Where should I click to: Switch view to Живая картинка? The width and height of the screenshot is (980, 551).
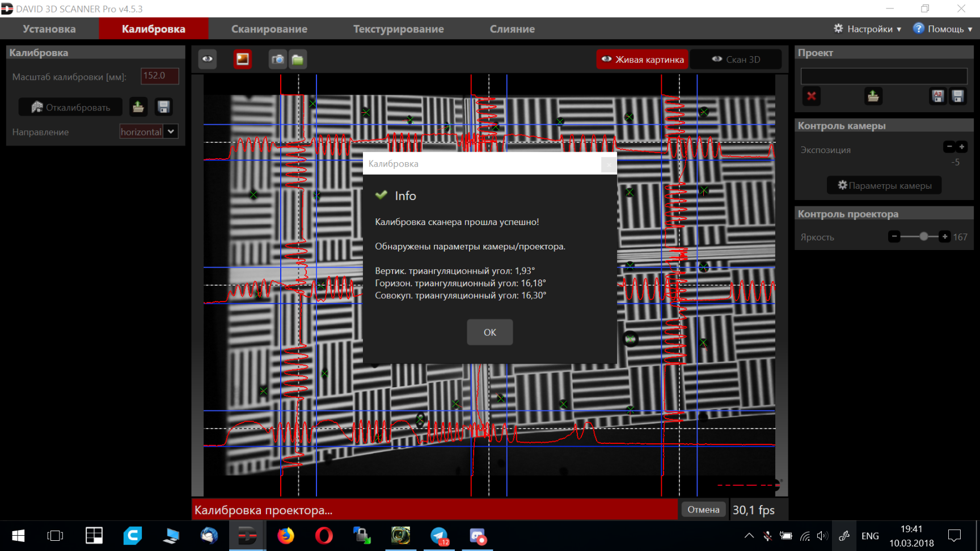[x=643, y=60]
